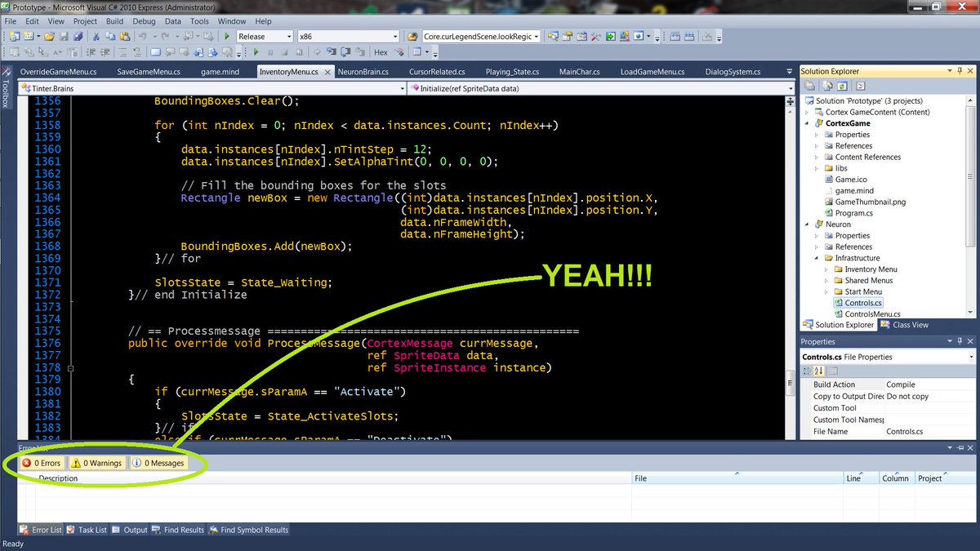Screen dimensions: 980x551
Task: Click the Alphabetical sort icon in Properties
Action: pyautogui.click(x=819, y=371)
